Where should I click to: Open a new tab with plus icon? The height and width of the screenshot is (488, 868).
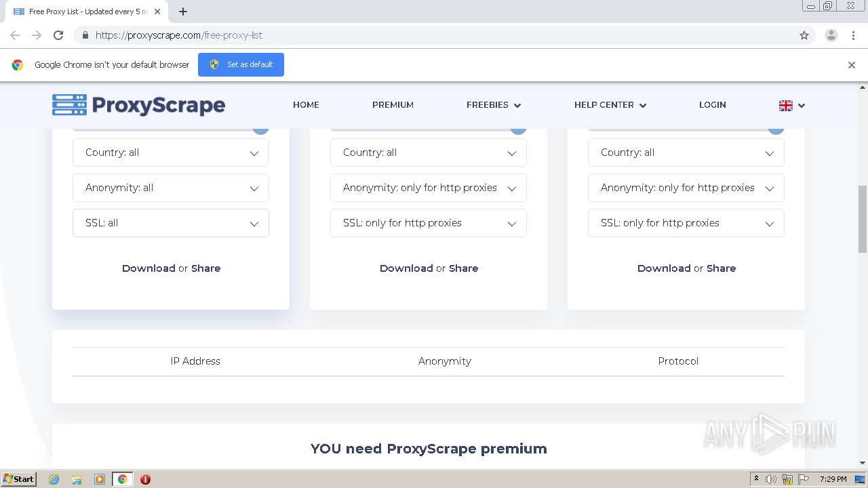183,12
